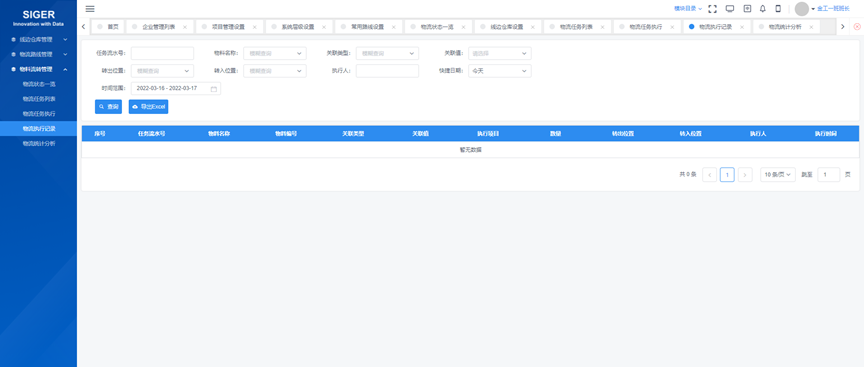This screenshot has height=367, width=864.
Task: Open the 模块目录 dropdown menu
Action: coord(688,9)
